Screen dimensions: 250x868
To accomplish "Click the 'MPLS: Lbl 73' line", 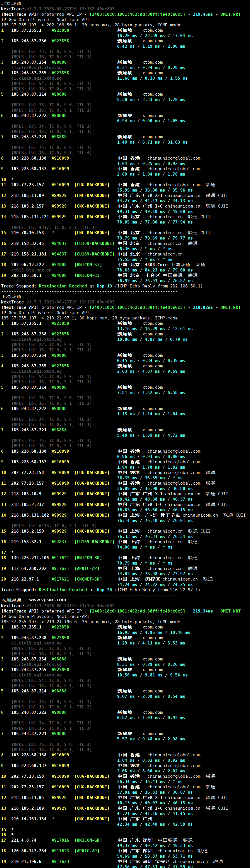I will pyautogui.click(x=52, y=52).
